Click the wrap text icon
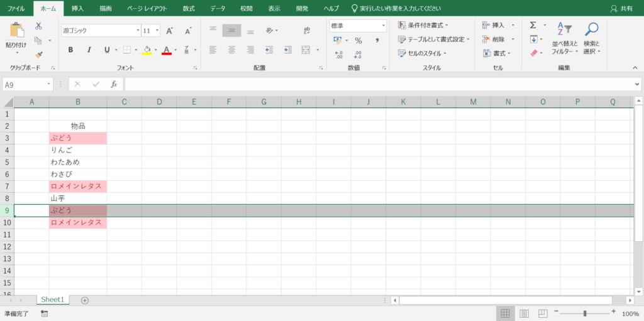 point(307,30)
